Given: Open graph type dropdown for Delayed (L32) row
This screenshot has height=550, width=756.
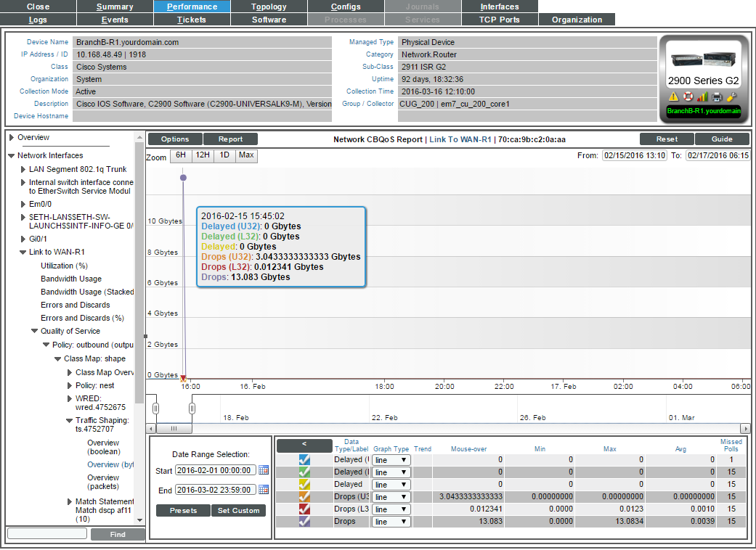Looking at the screenshot, I should 391,472.
